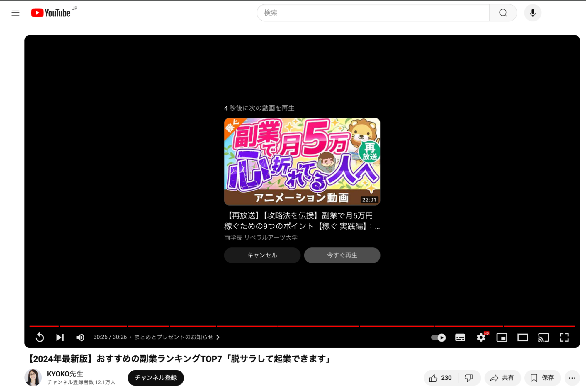Click the キャンセル button
586x392 pixels.
point(262,255)
